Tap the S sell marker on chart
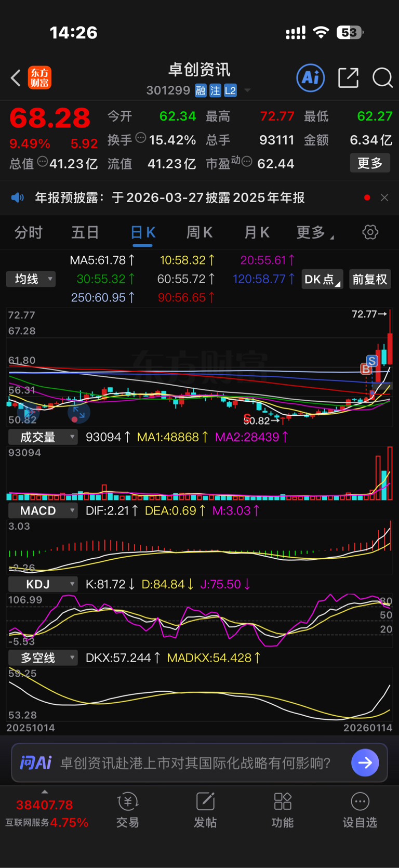399x868 pixels. click(x=372, y=361)
